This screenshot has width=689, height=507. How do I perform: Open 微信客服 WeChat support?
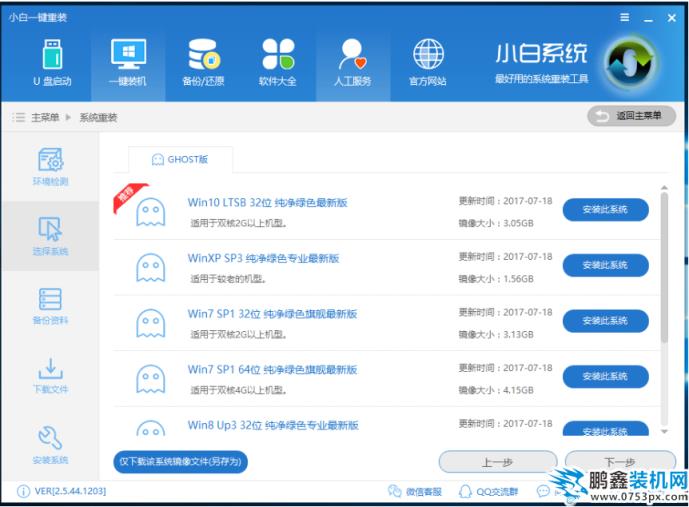click(x=414, y=491)
